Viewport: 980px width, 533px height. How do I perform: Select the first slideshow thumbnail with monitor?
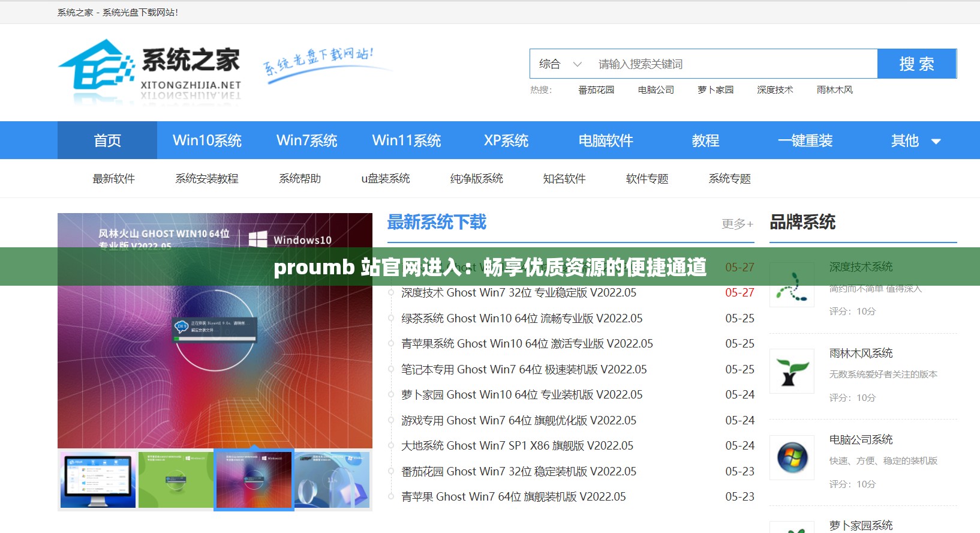pos(98,480)
